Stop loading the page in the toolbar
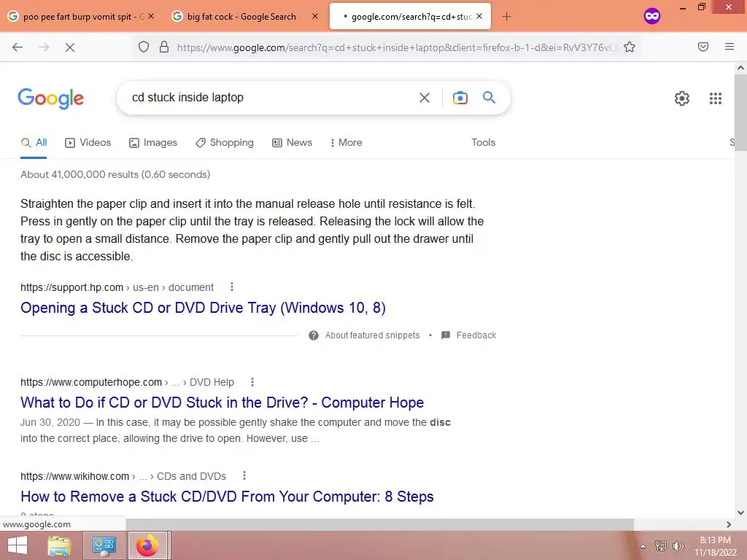The image size is (747, 560). 69,47
